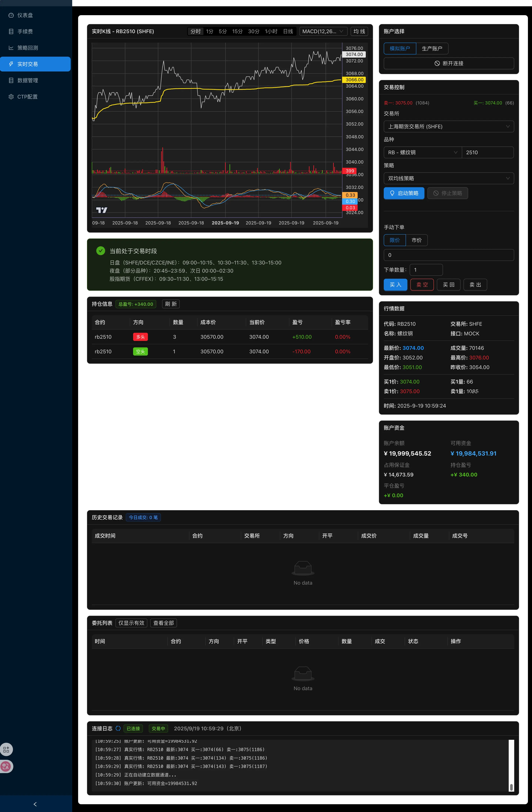Click the 下单数量 quantity input field
This screenshot has height=812, width=532.
[426, 270]
